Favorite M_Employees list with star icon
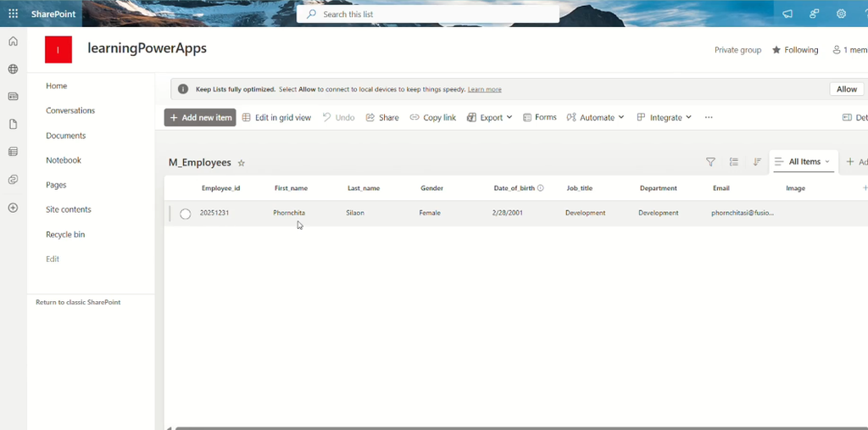The height and width of the screenshot is (430, 868). point(242,163)
